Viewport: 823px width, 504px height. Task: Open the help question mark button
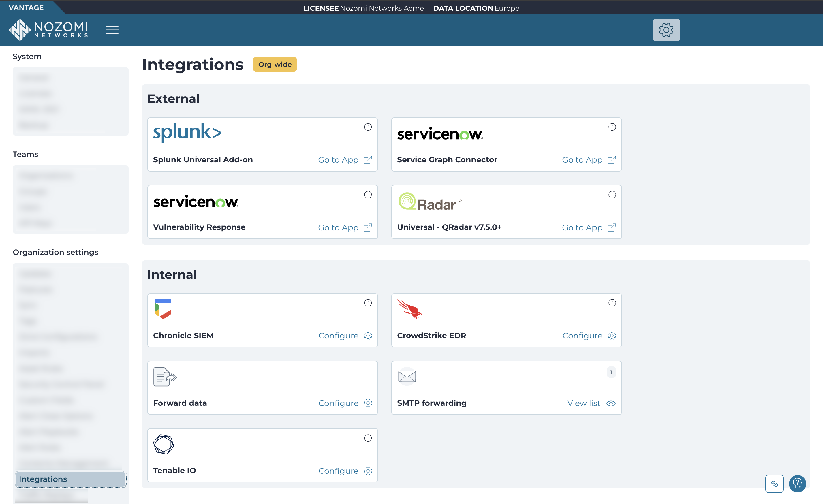click(797, 484)
